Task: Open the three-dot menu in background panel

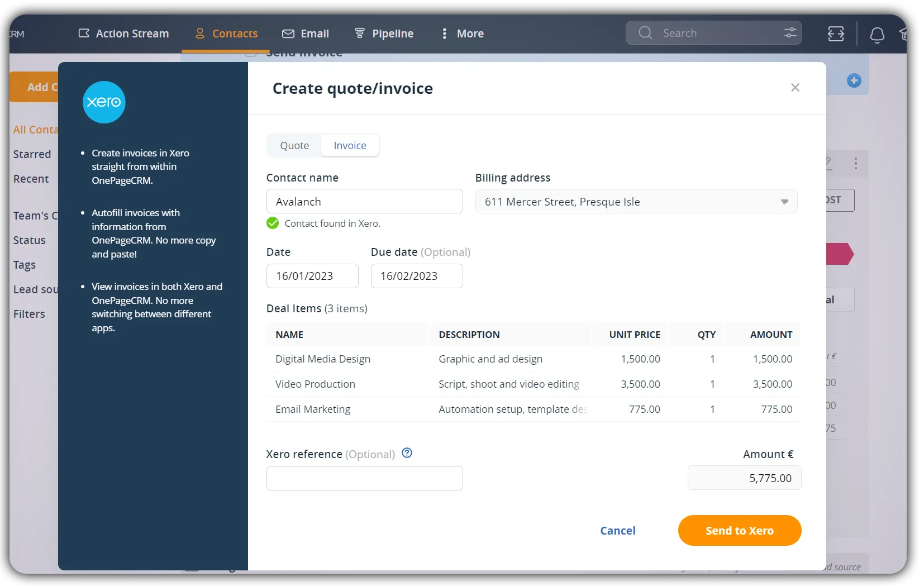Action: coord(855,164)
